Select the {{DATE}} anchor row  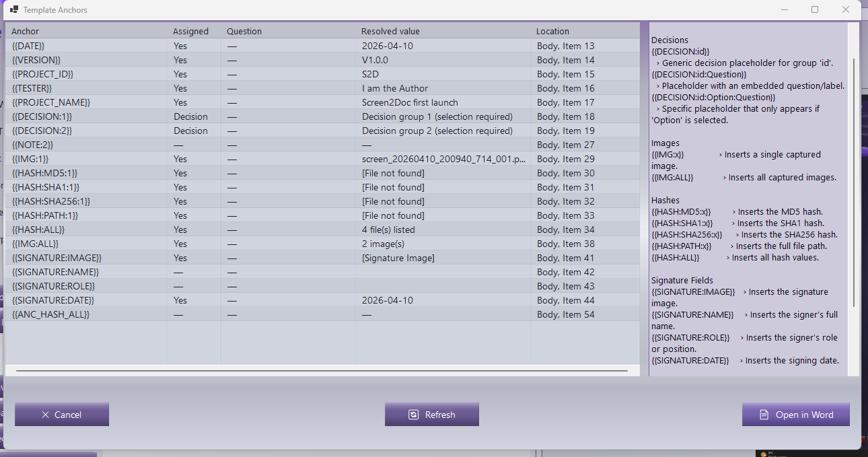click(322, 46)
